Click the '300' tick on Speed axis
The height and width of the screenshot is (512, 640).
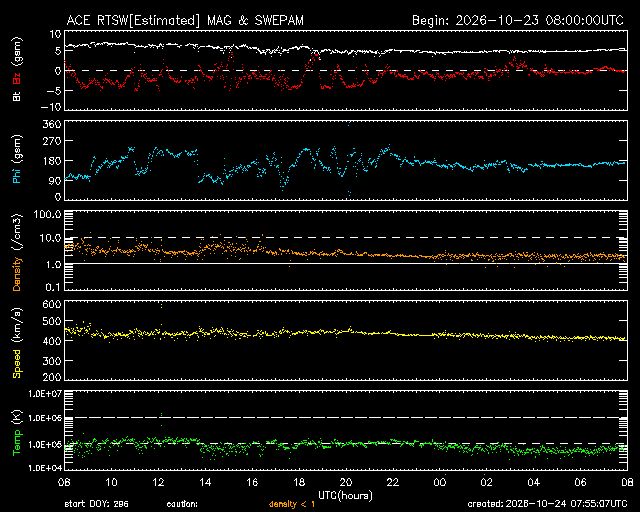point(52,361)
